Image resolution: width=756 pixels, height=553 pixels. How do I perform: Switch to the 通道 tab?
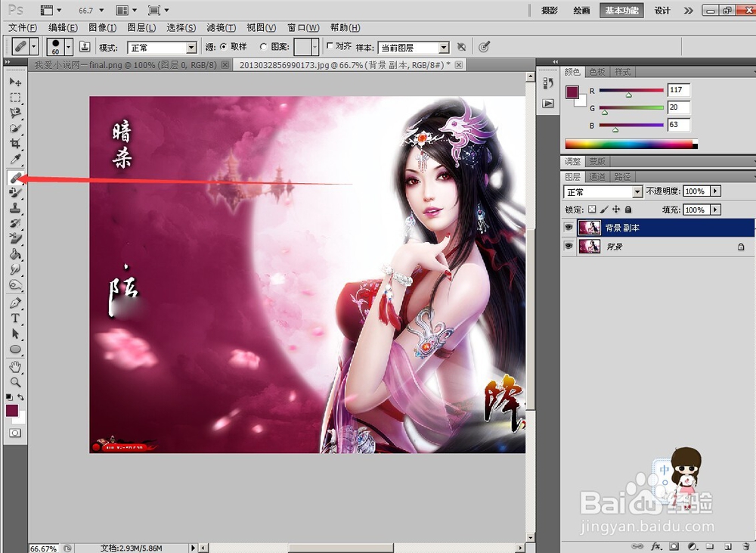pyautogui.click(x=597, y=176)
